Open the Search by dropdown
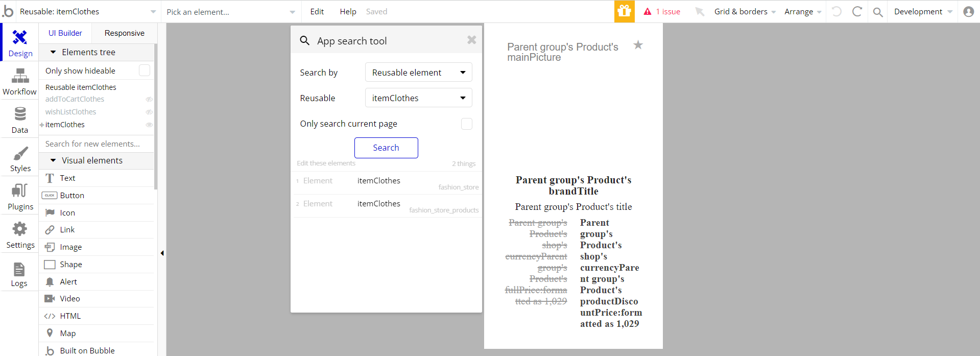 click(x=418, y=73)
